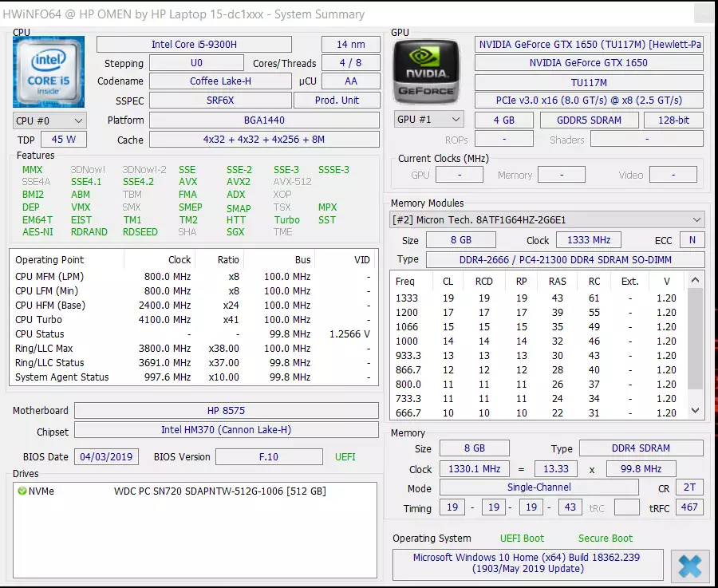Click the DDR4-2666 / PC4-21300 type field
The image size is (718, 588).
565,259
